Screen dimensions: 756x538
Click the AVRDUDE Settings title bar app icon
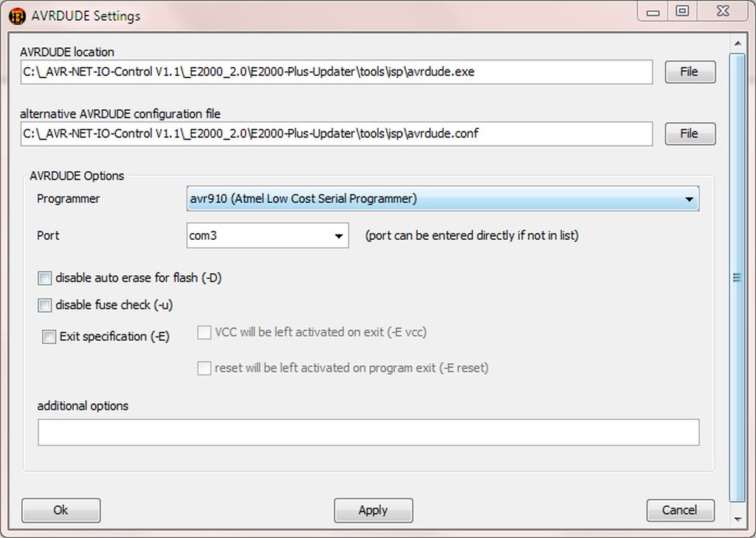coord(17,15)
